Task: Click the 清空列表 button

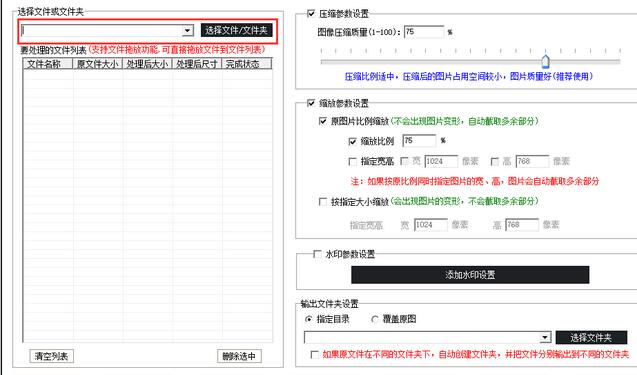Action: pos(52,356)
